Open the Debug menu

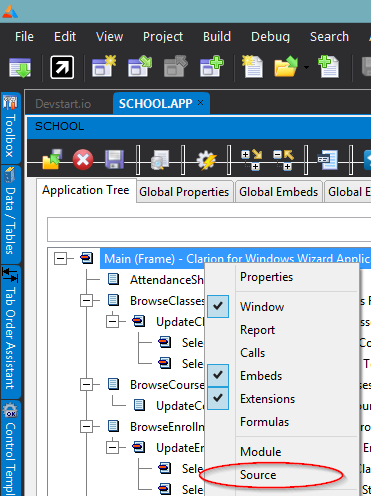tap(270, 37)
